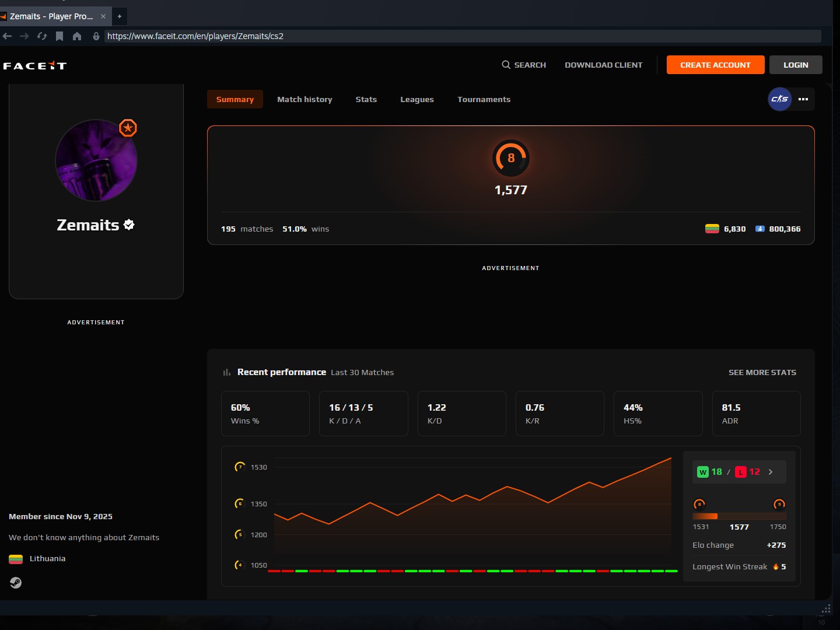Switch to the Summary tab

click(x=235, y=99)
